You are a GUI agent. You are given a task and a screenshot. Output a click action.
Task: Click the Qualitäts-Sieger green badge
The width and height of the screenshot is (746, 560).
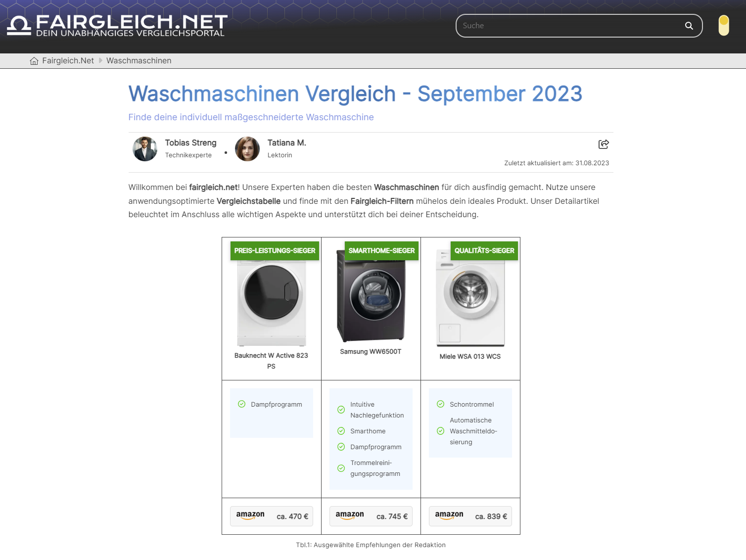[x=484, y=251]
